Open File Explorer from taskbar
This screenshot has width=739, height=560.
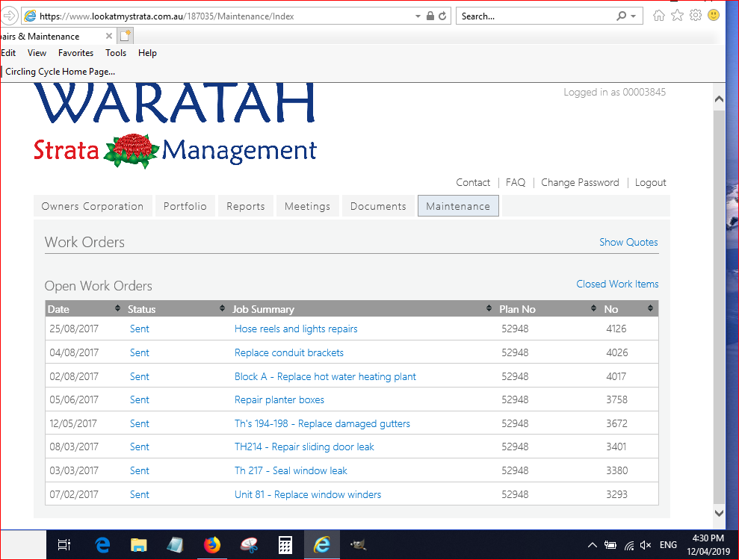pos(138,545)
